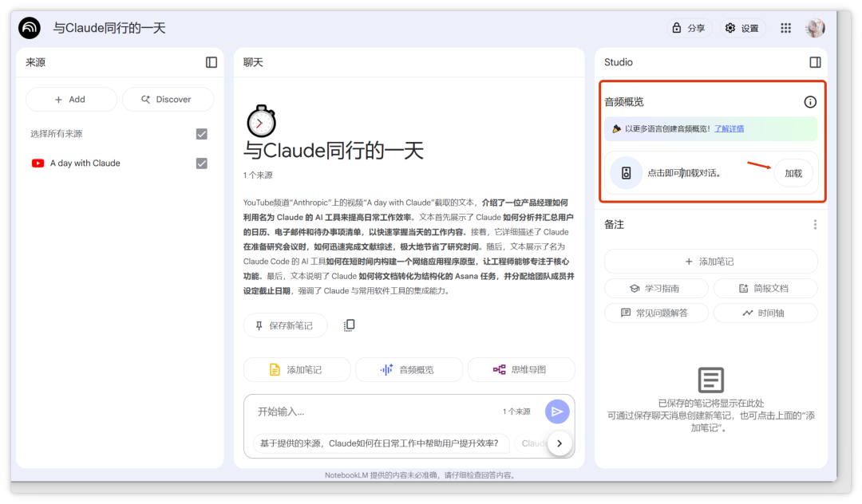Click the info icon beside 音频概览
862x504 pixels.
pyautogui.click(x=810, y=101)
